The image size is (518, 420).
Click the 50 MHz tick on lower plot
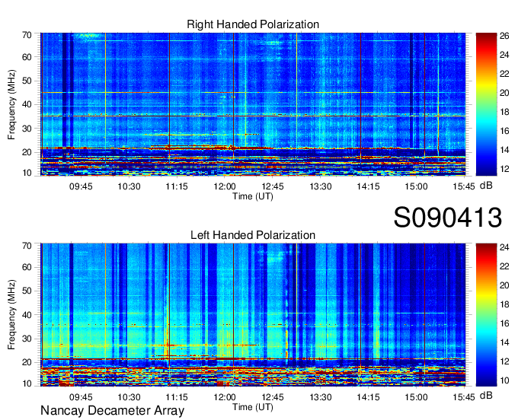(x=27, y=291)
